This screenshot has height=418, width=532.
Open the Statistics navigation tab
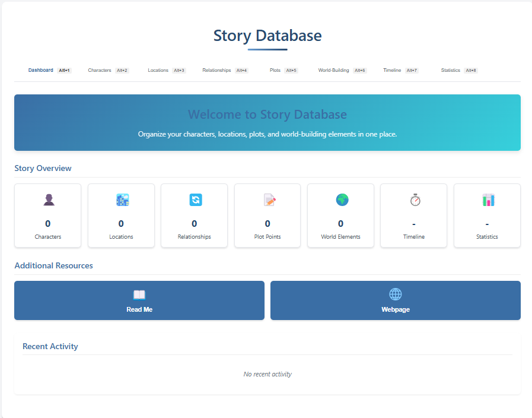pyautogui.click(x=450, y=69)
